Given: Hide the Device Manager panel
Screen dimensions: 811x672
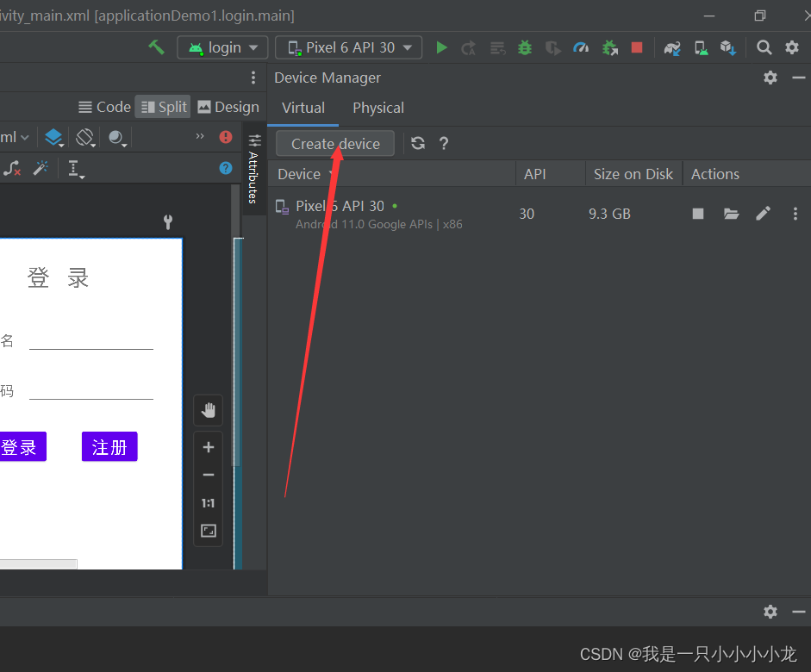Looking at the screenshot, I should click(799, 78).
